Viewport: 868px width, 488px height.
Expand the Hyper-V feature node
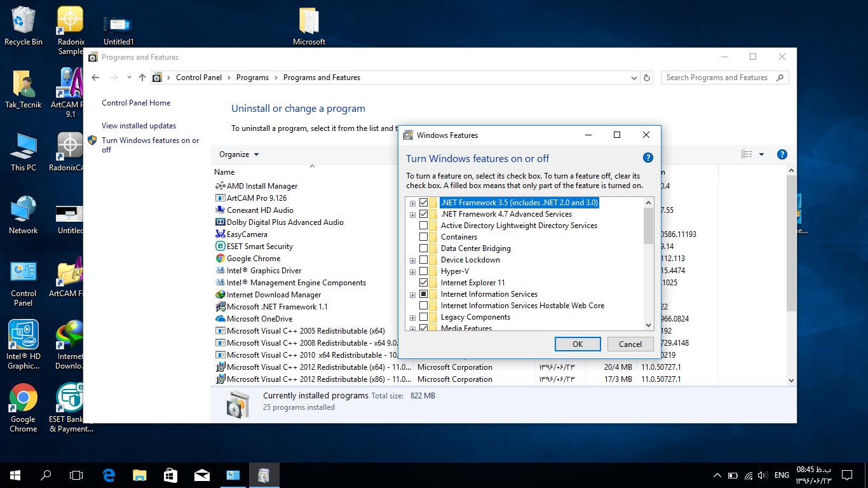pos(413,272)
